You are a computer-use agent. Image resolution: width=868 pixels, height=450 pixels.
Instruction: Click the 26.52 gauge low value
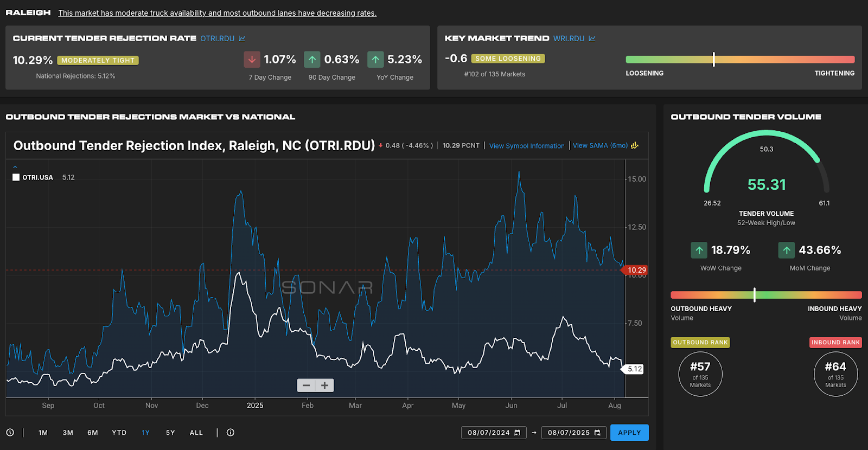(x=712, y=203)
